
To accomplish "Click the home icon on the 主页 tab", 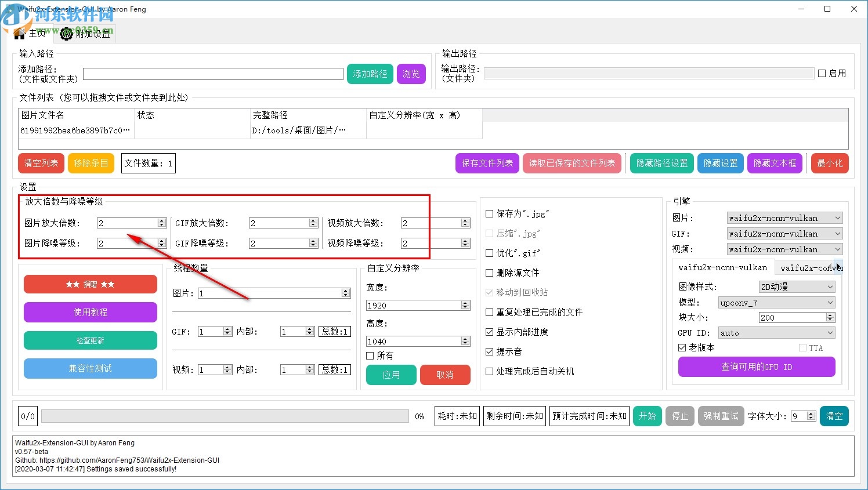I will 18,34.
